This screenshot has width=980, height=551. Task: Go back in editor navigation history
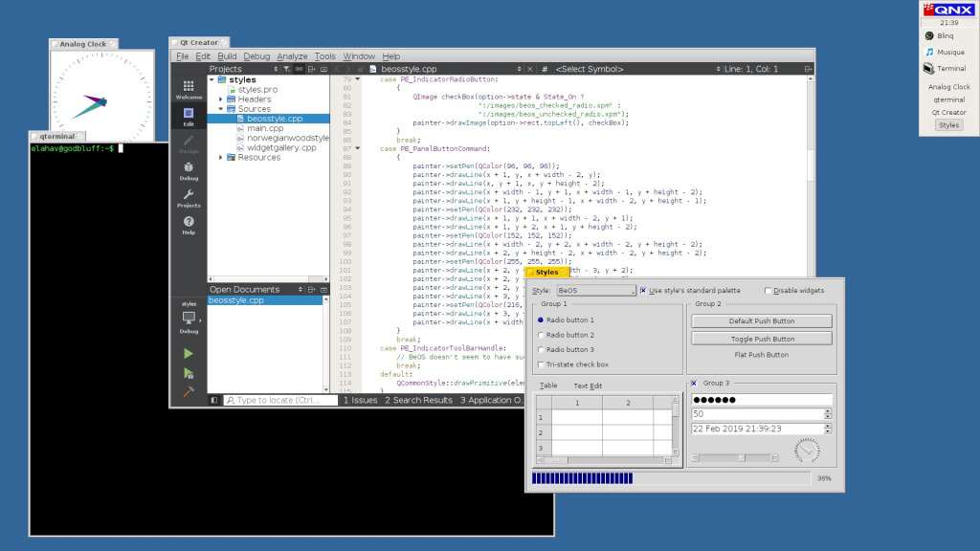pyautogui.click(x=337, y=69)
